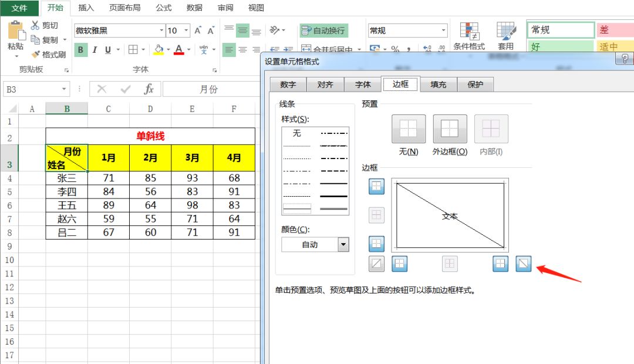The height and width of the screenshot is (364, 634).
Task: Select the diagonal-down border button in the dialog
Action: click(x=523, y=264)
